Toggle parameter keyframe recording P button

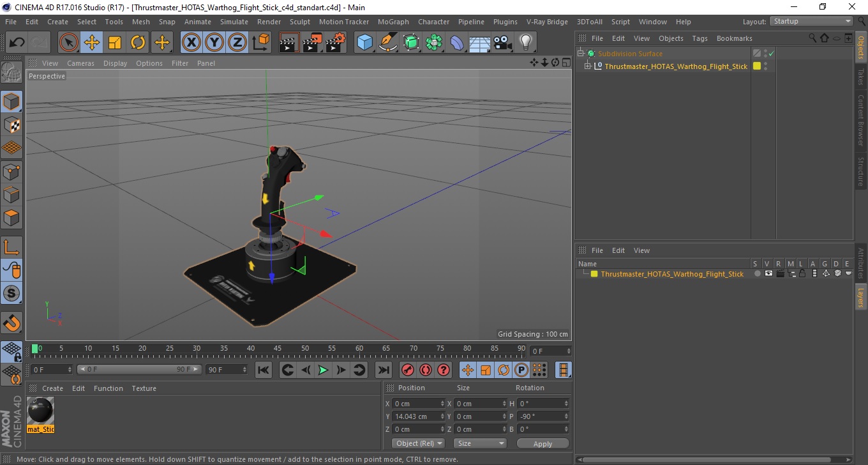click(521, 370)
